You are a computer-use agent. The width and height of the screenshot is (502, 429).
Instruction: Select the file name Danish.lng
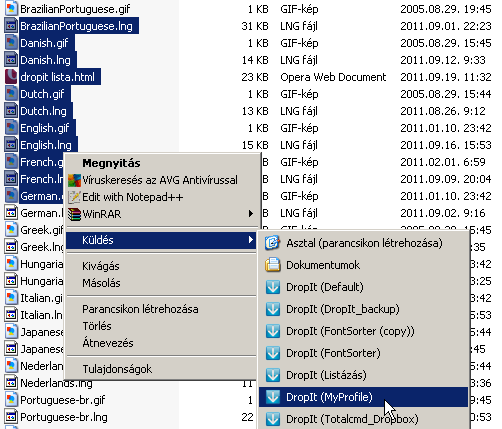tap(45, 60)
